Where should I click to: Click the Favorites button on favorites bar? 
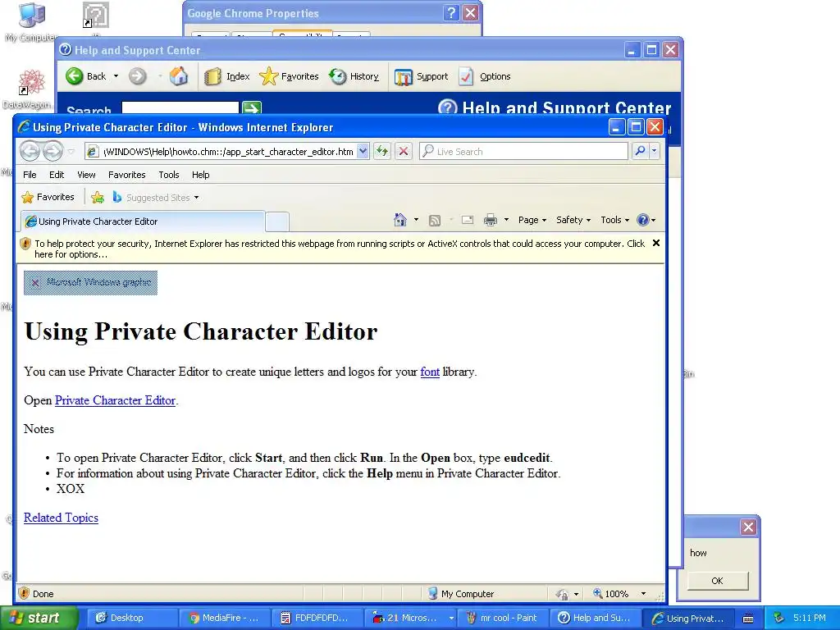[48, 197]
